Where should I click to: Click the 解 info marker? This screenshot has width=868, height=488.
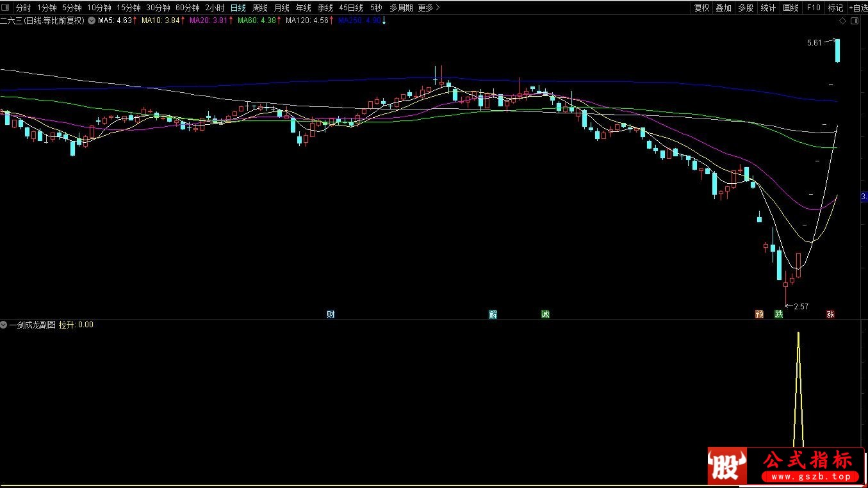493,314
